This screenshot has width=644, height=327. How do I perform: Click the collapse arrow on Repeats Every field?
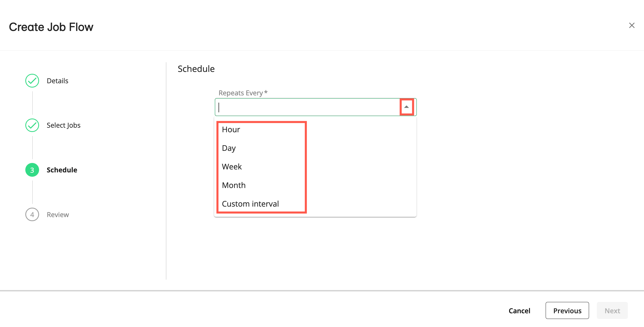[x=406, y=107]
